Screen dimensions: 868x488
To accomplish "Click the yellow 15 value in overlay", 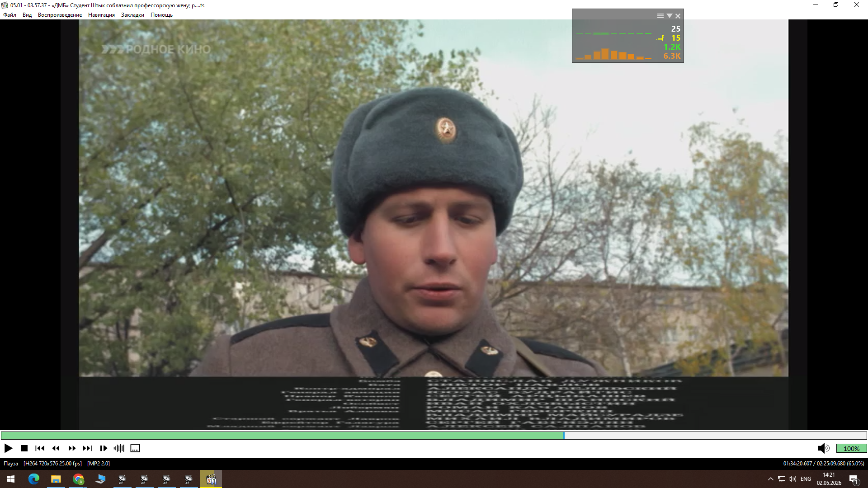I will pos(675,38).
